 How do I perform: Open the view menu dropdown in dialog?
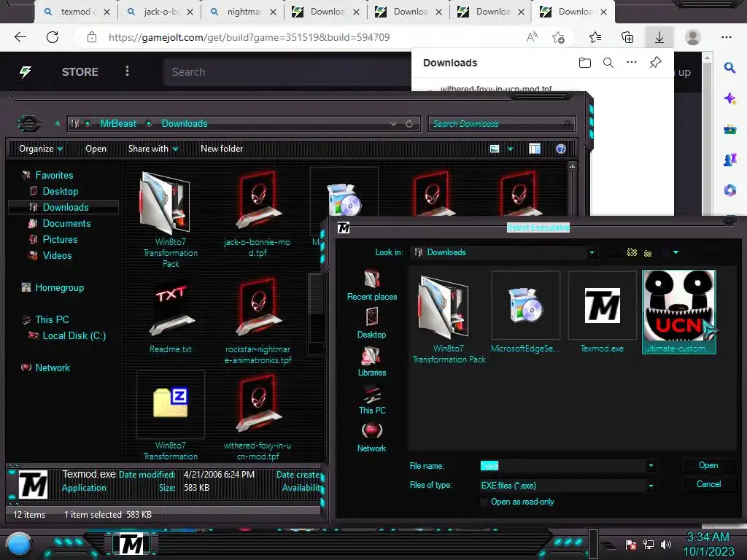point(676,252)
